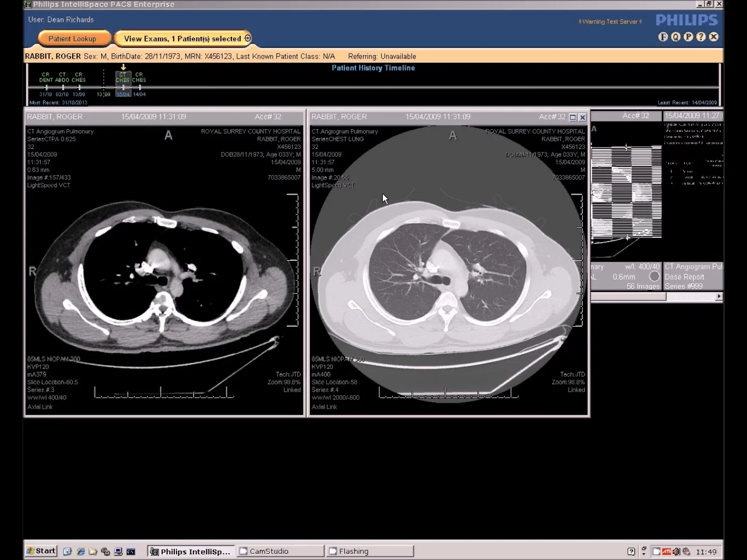Click the help question-mark tray icon
Screen dimensions: 747x560
coord(631,552)
